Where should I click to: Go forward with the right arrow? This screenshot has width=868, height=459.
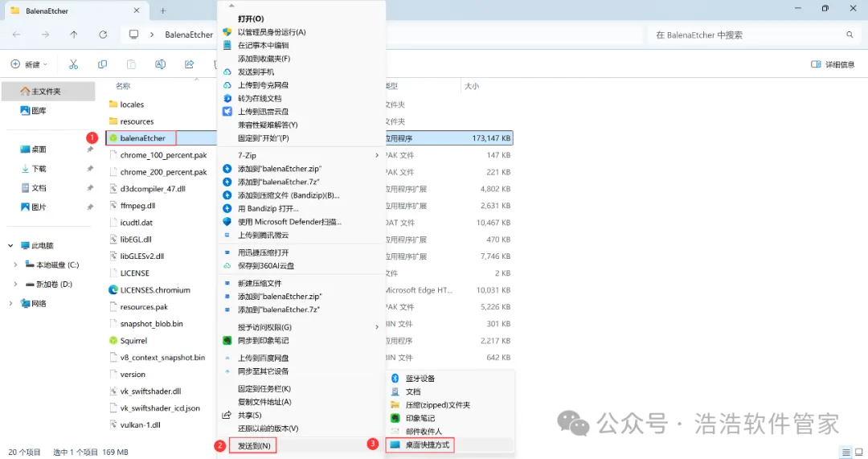(x=45, y=35)
